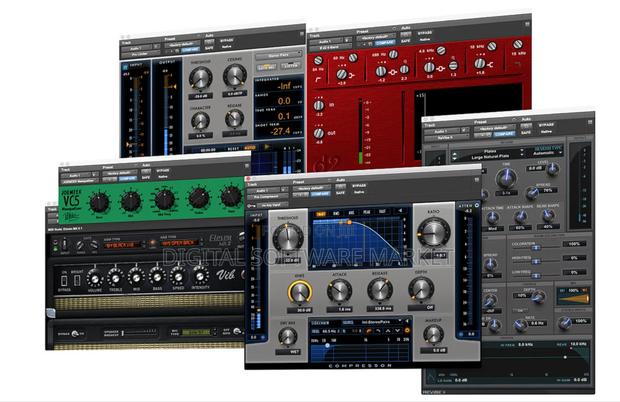Click the orange play arrow in Pro Limiter
The image size is (620, 402).
267,146
